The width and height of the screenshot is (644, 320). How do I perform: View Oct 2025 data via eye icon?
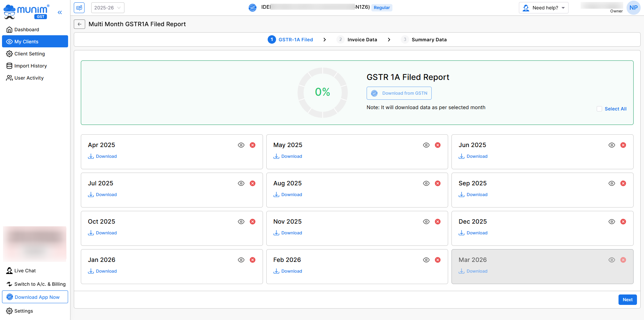click(241, 222)
